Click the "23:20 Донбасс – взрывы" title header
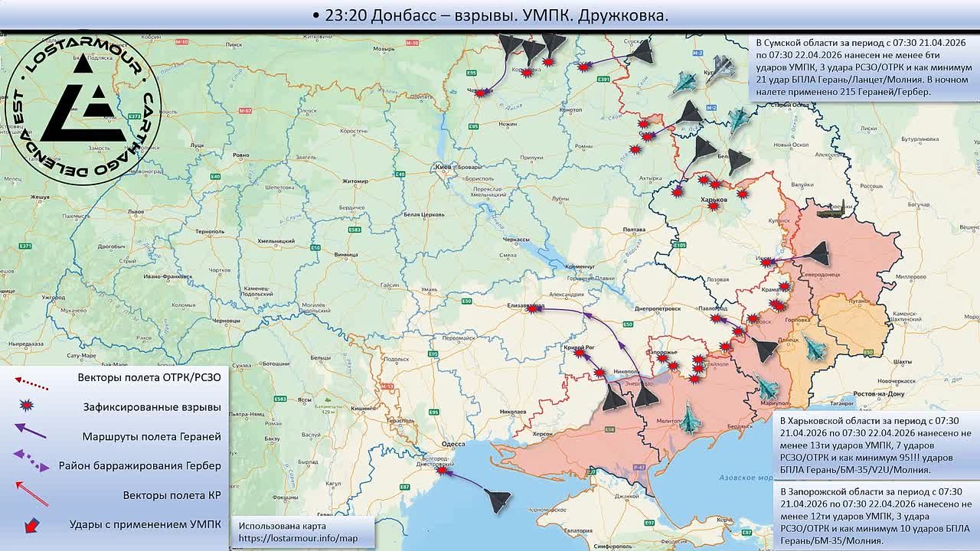The width and height of the screenshot is (980, 551). (x=490, y=15)
